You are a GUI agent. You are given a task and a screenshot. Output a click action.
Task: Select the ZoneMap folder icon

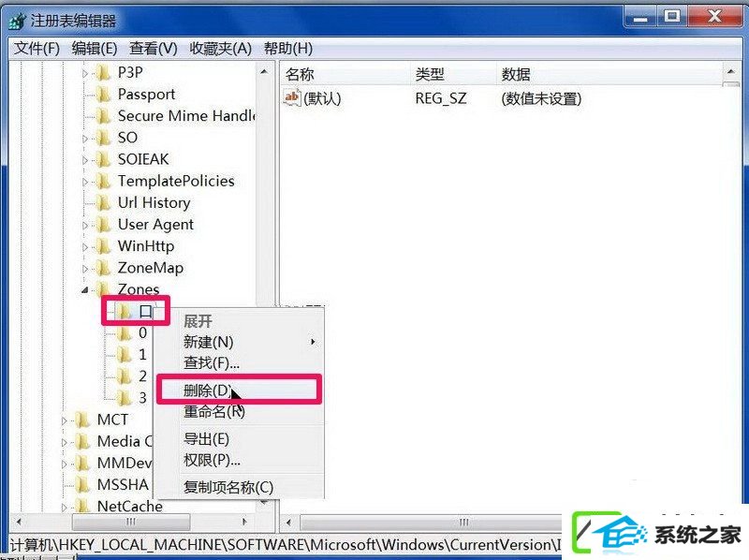point(103,268)
